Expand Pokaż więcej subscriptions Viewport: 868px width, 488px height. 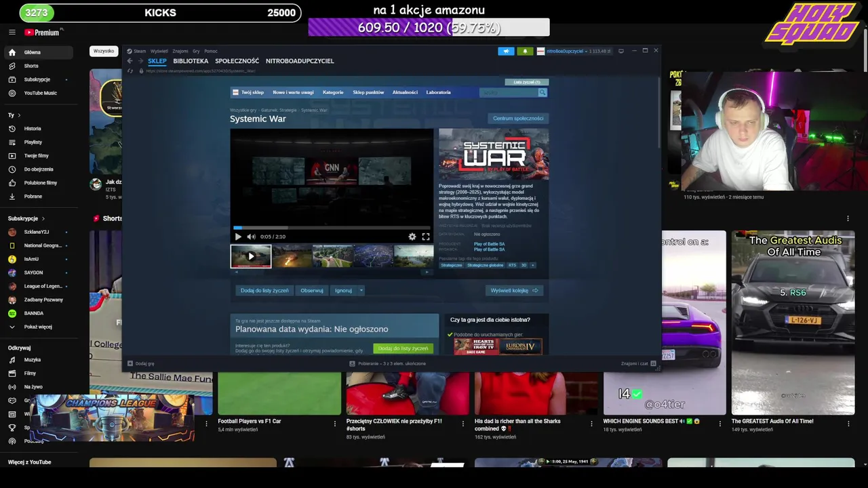[38, 327]
